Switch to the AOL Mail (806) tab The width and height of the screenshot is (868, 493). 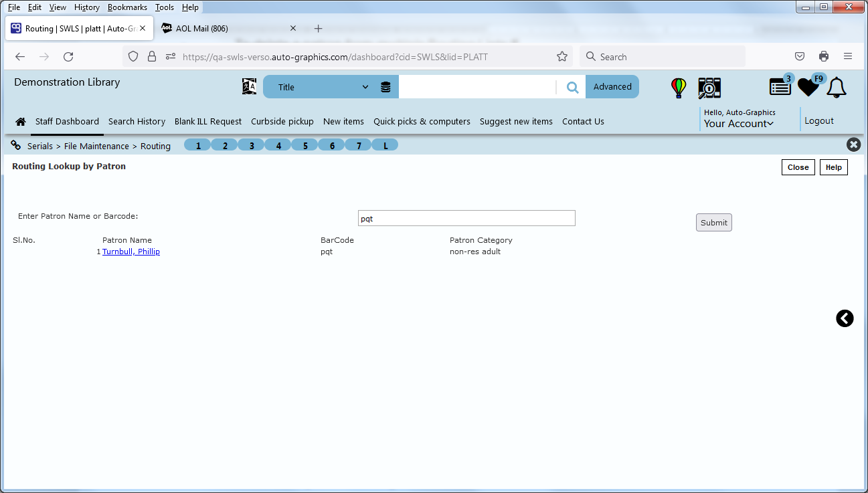(x=229, y=29)
